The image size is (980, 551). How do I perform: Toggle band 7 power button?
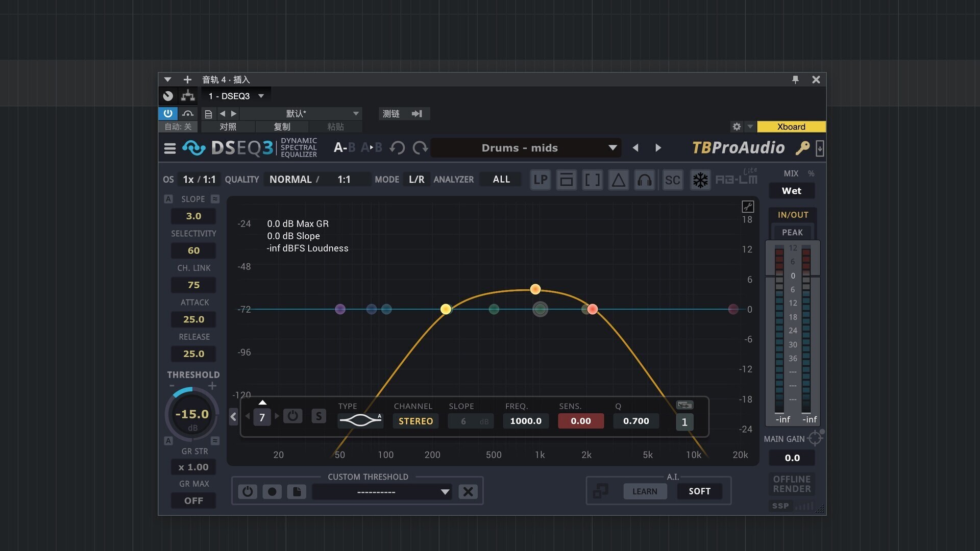pos(292,416)
